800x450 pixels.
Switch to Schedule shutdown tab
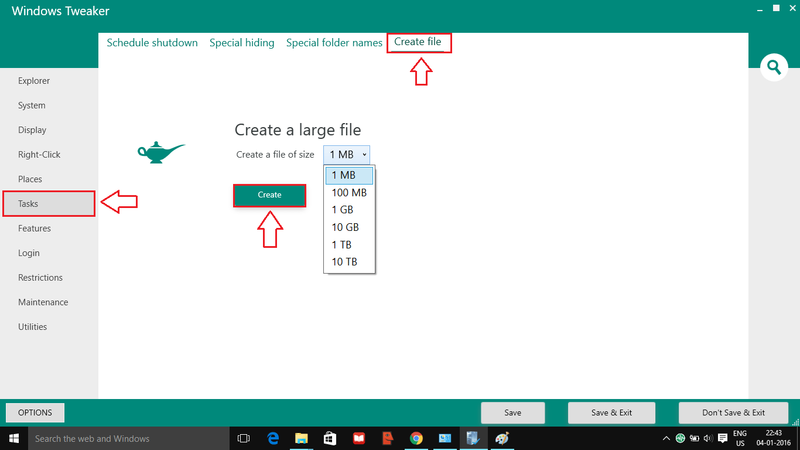pos(152,43)
